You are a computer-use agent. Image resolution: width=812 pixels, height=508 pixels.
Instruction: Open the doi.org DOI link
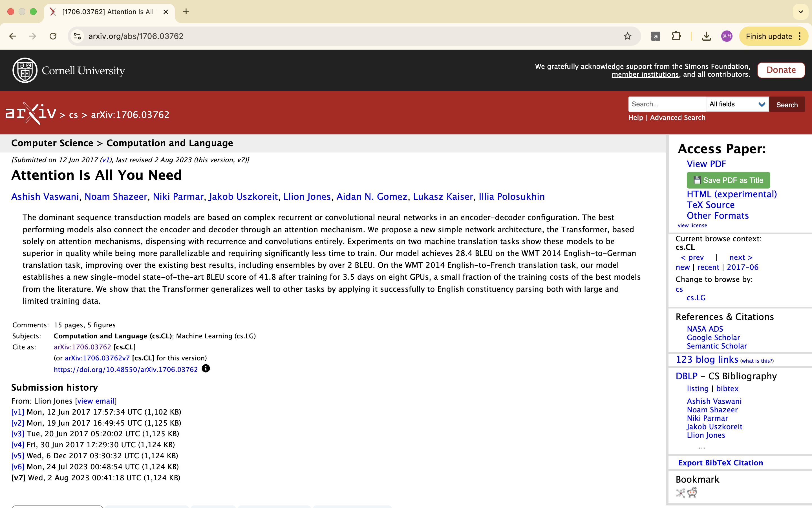pos(126,370)
